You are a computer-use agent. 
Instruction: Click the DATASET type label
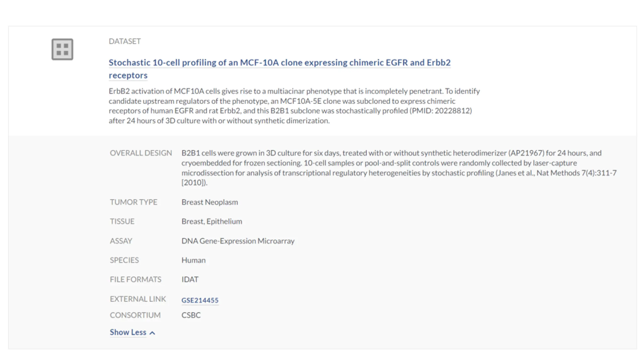pyautogui.click(x=125, y=41)
